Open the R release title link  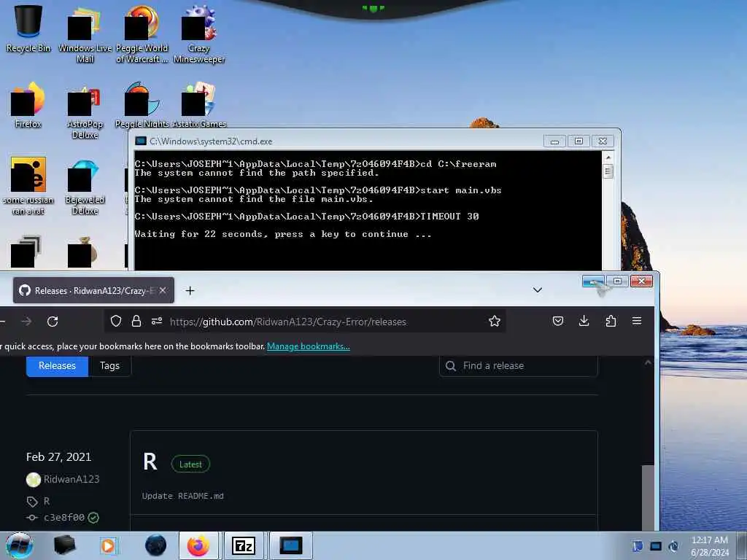click(x=150, y=462)
